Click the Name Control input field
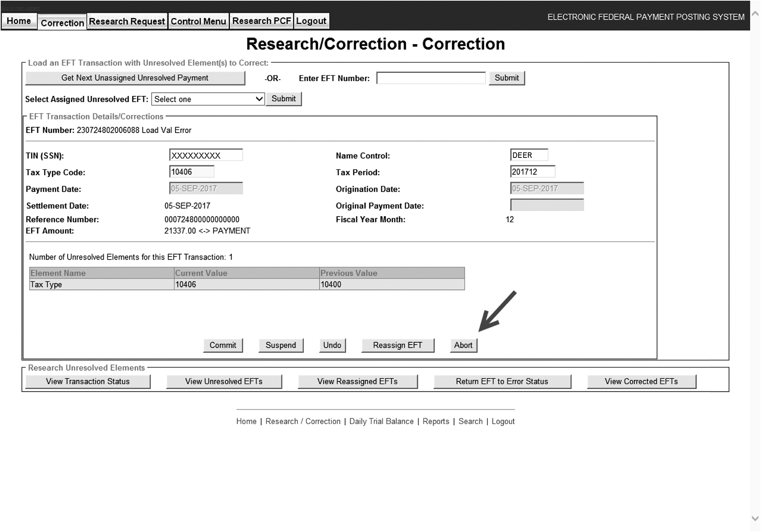This screenshot has width=761, height=532. point(529,155)
